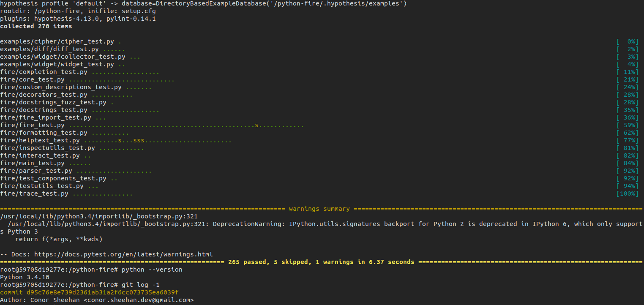
Task: Select fire/testutils_test.py file name
Action: coord(42,186)
